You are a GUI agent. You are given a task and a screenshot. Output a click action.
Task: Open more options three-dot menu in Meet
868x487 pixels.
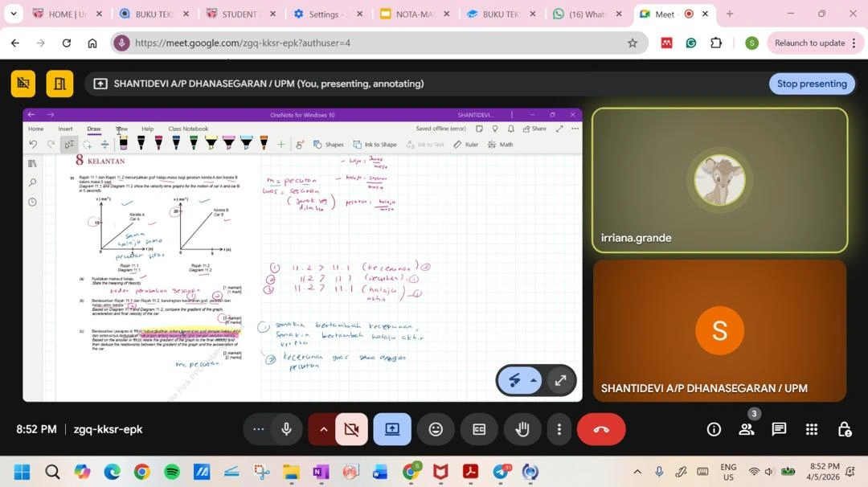click(559, 429)
